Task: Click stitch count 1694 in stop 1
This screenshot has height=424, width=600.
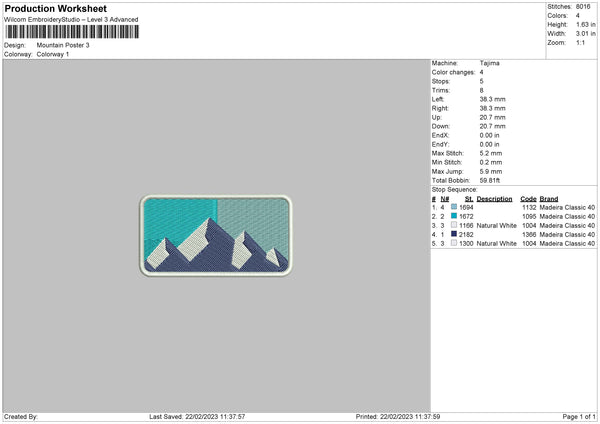Action: (x=466, y=207)
